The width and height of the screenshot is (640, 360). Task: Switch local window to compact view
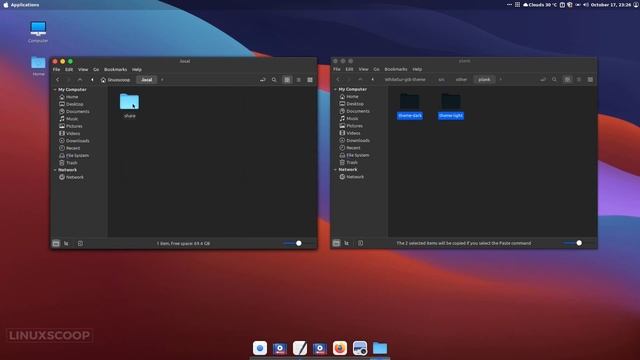tap(310, 80)
